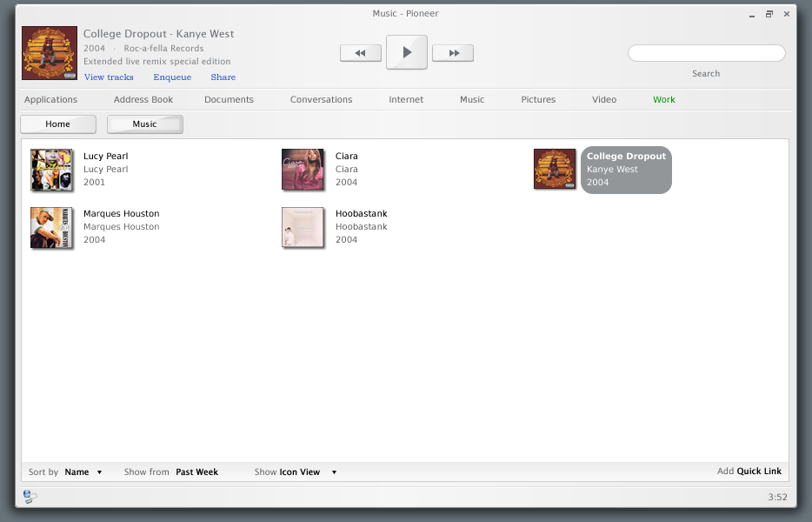Viewport: 812px width, 522px height.
Task: Click Add Quick Link
Action: [x=749, y=472]
